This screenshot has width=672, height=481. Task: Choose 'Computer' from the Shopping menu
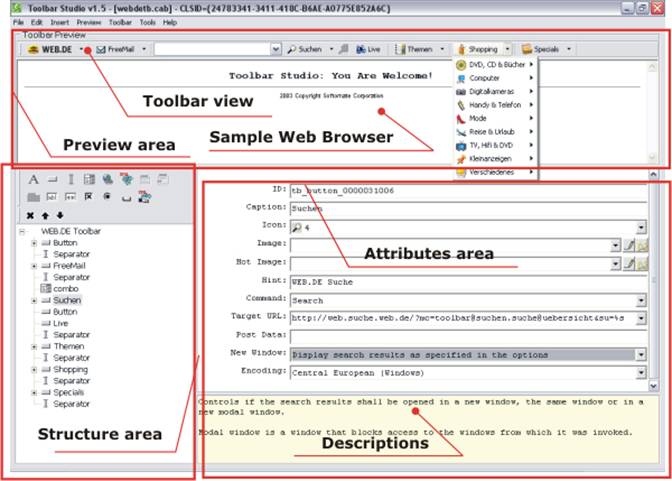tap(495, 78)
